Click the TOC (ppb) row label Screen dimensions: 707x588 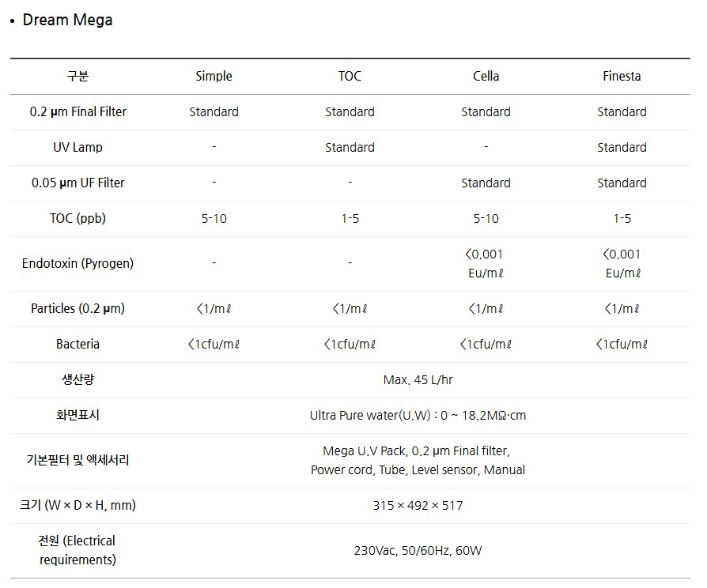(x=78, y=219)
